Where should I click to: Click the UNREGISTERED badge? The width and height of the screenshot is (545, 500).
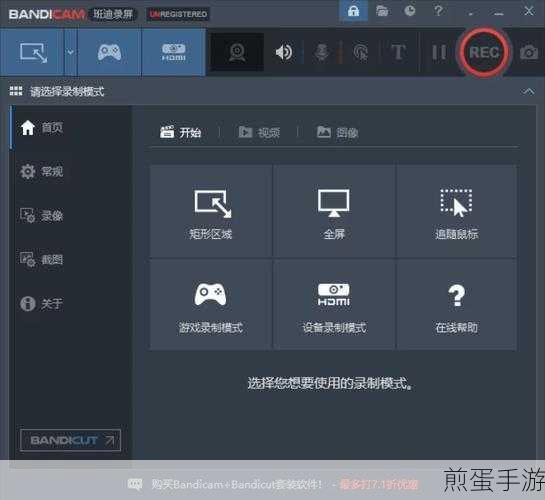pyautogui.click(x=178, y=14)
